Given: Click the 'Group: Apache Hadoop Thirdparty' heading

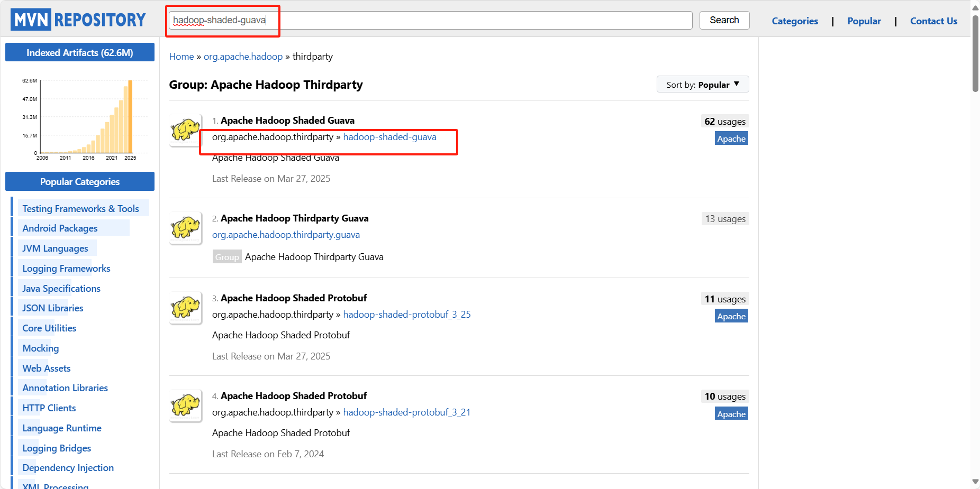Looking at the screenshot, I should (266, 85).
